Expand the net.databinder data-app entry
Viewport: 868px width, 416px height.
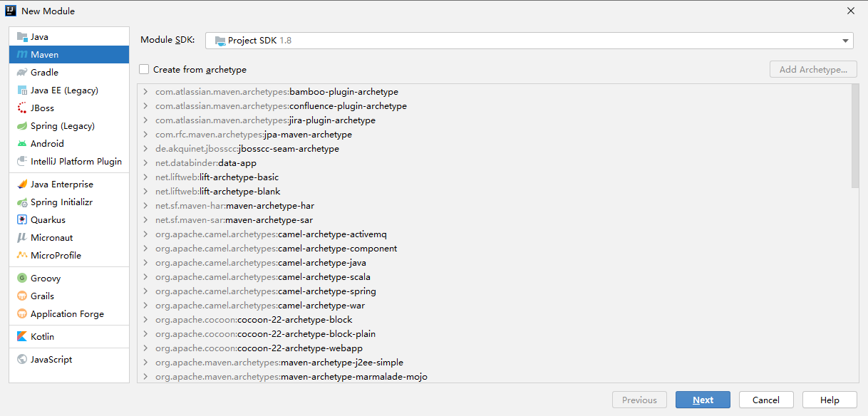click(145, 163)
